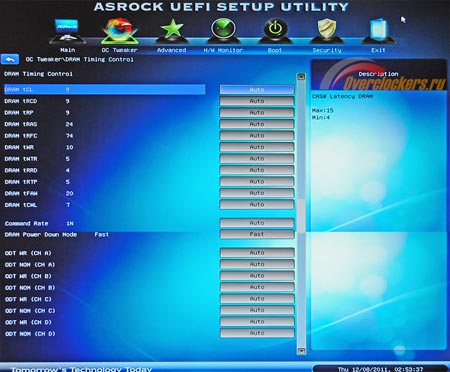This screenshot has height=372, width=450.
Task: Select the DRAM tRCD row label
Action: click(21, 101)
